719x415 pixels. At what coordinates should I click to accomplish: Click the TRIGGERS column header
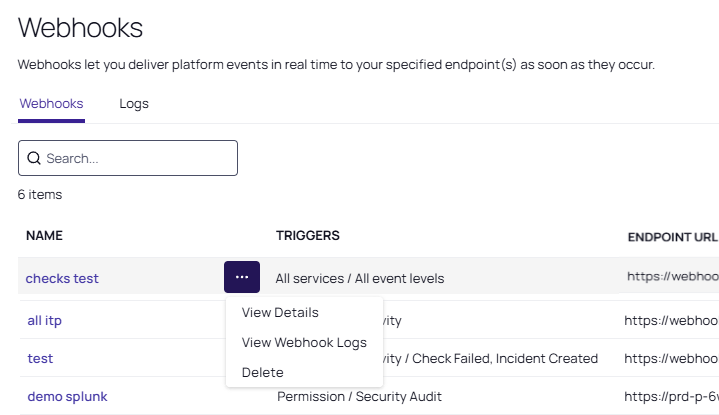[307, 236]
